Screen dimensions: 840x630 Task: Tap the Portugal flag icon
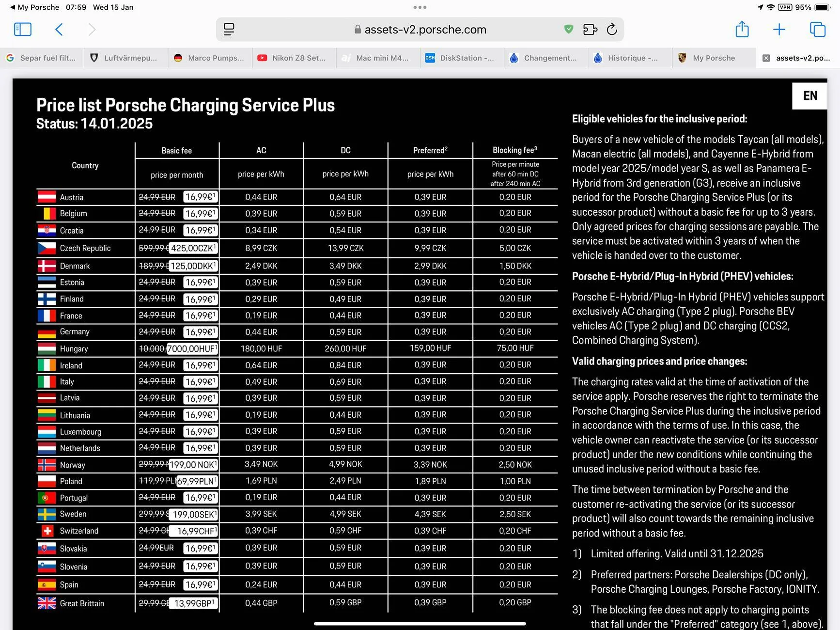[x=47, y=498]
